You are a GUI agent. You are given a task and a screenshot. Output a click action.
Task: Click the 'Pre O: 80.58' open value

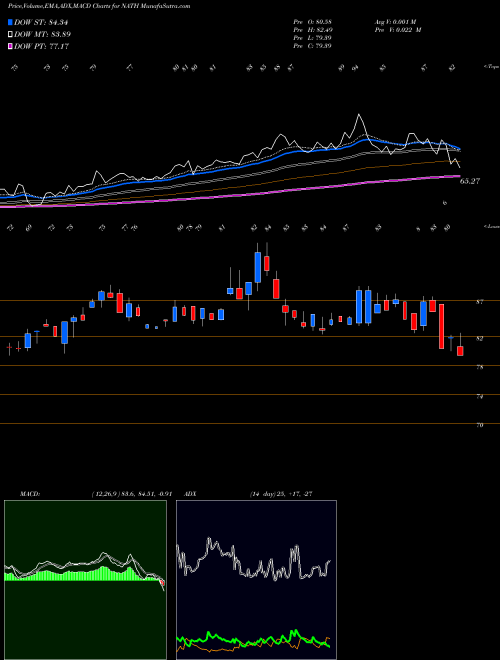tap(313, 21)
